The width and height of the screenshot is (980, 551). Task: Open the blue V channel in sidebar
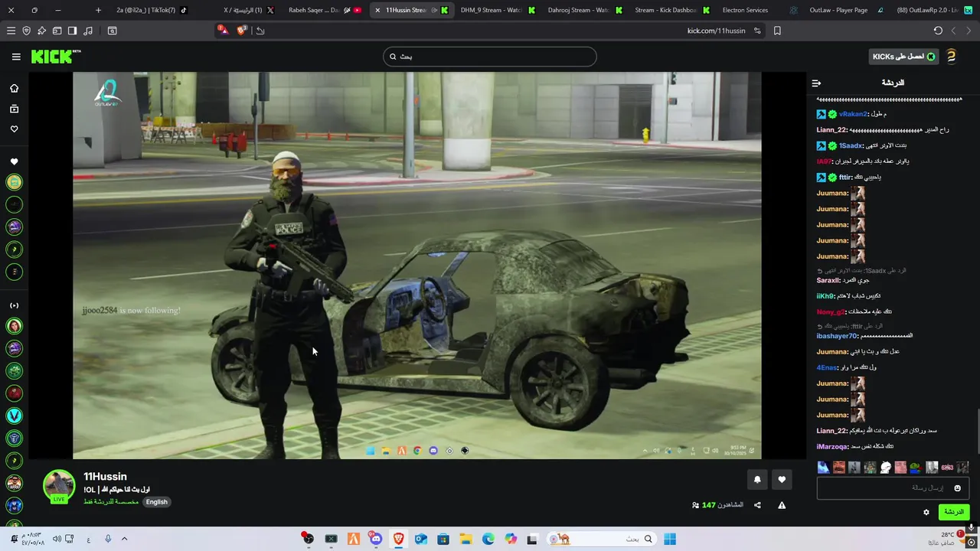click(x=14, y=416)
